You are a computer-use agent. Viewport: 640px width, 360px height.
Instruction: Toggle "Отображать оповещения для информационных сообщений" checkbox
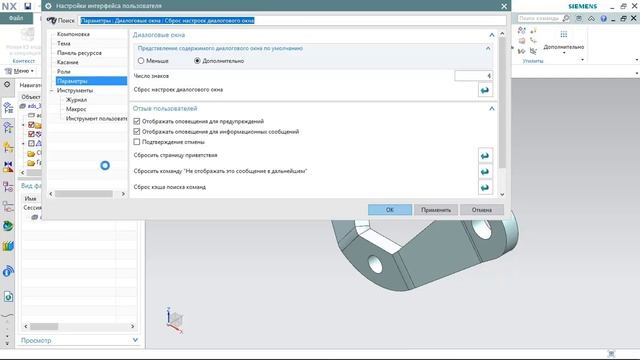pyautogui.click(x=137, y=131)
